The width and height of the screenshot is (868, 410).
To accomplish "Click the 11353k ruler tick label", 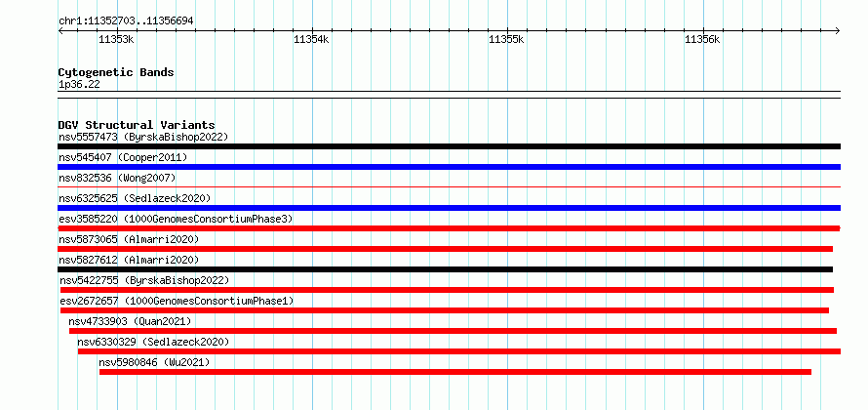I will pyautogui.click(x=116, y=39).
